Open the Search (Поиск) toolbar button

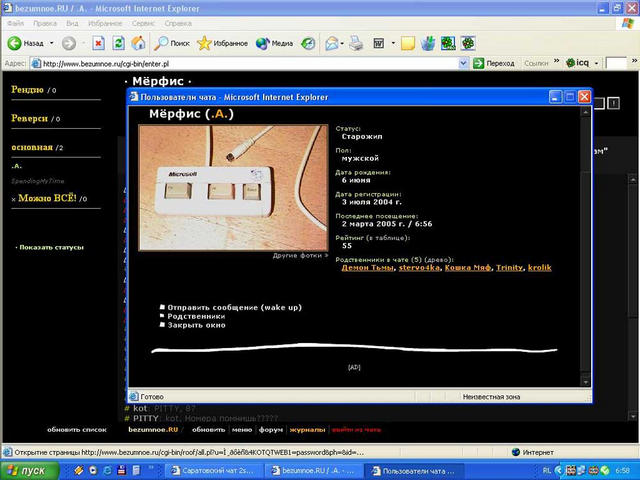pos(171,43)
